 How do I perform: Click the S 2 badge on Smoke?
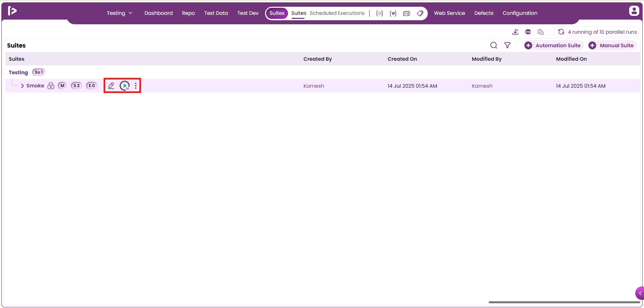76,86
